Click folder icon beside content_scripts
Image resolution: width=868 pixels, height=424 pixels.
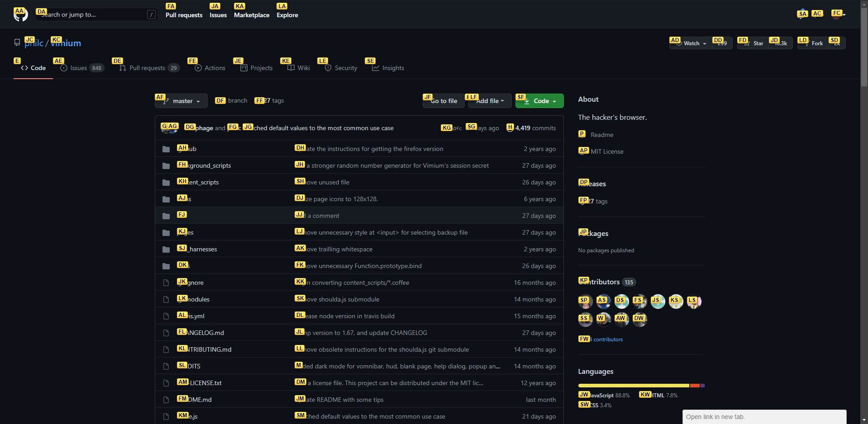pos(166,183)
